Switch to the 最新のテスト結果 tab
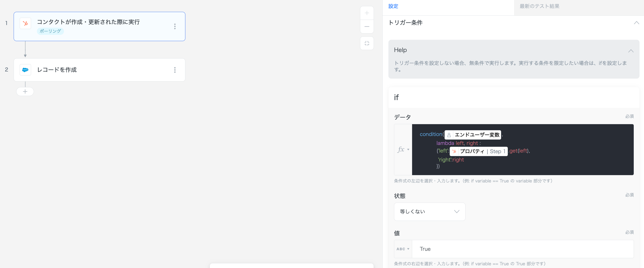 539,6
